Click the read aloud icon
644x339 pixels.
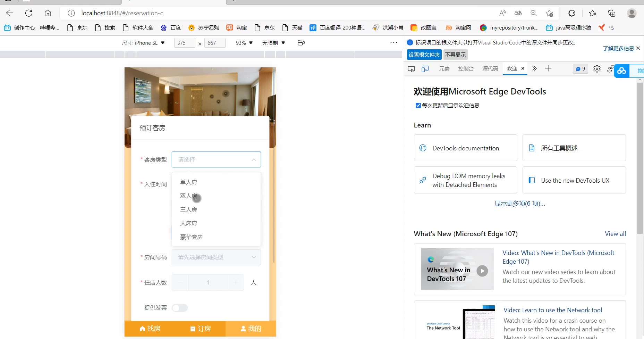[x=502, y=13]
